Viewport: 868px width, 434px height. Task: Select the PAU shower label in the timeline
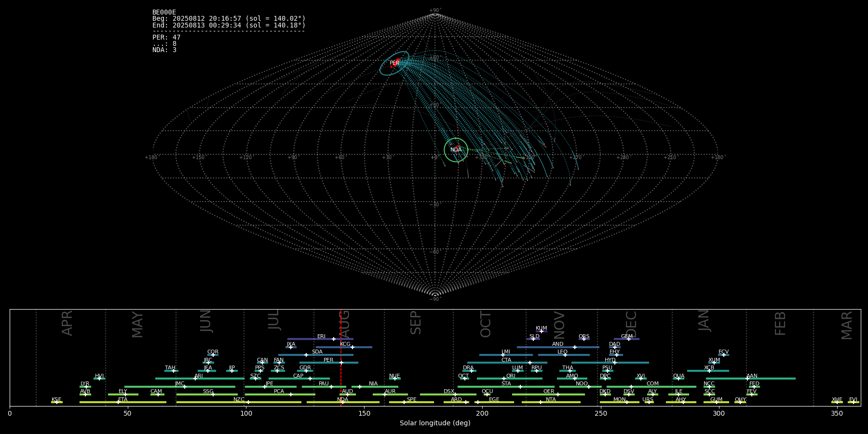[x=324, y=384]
